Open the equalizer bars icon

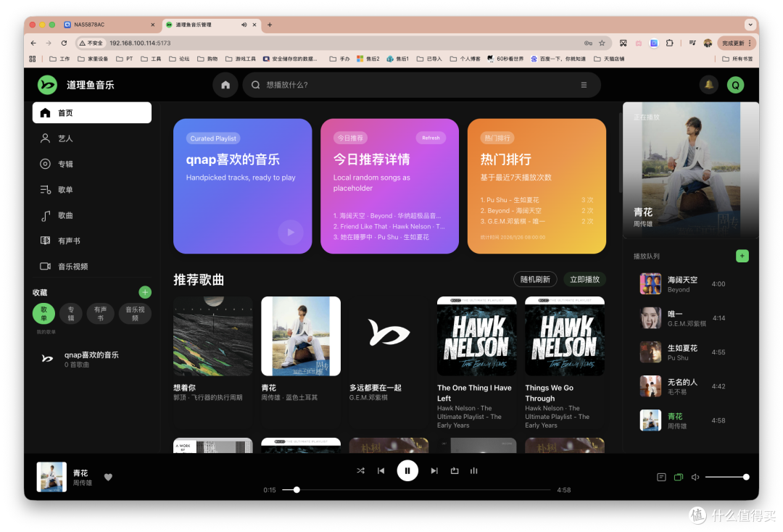tap(474, 470)
